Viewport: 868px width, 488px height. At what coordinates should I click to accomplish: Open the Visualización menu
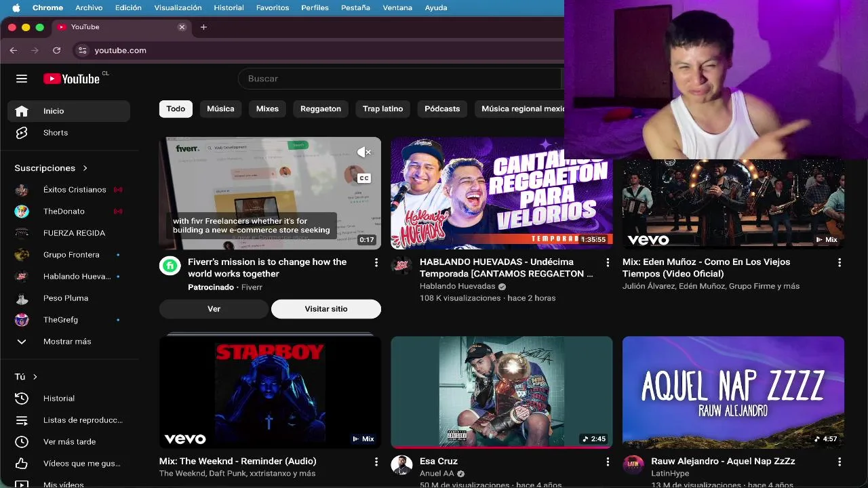pyautogui.click(x=178, y=7)
